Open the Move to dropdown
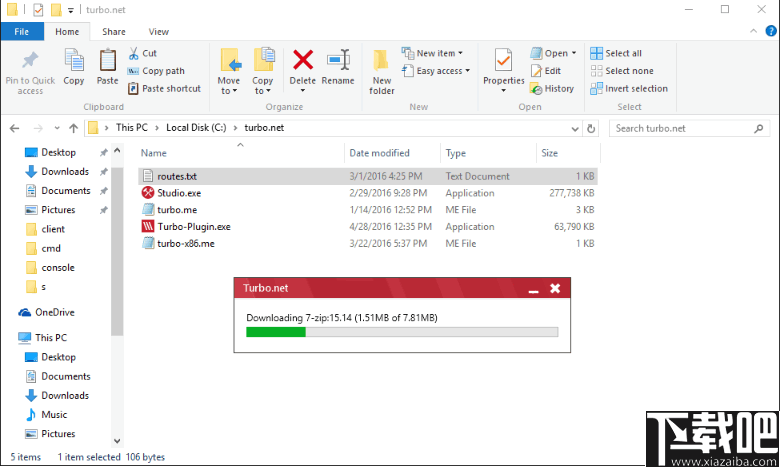 point(229,86)
